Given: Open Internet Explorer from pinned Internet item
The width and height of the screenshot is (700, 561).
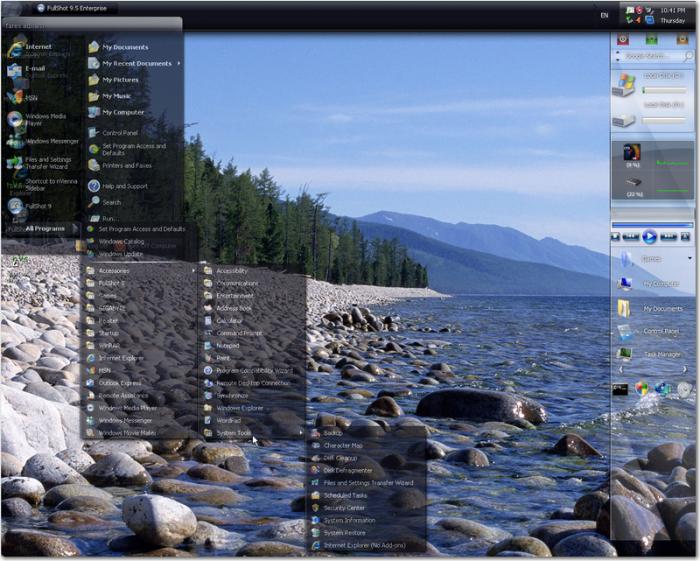Looking at the screenshot, I should point(38,47).
